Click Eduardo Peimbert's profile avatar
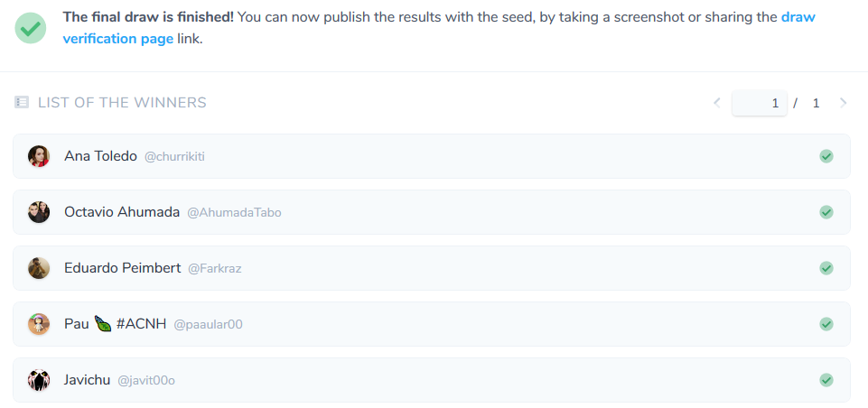 click(39, 268)
